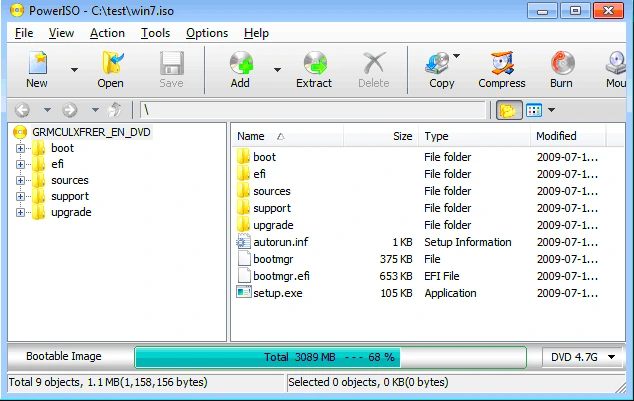This screenshot has width=634, height=401.
Task: Select setup.exe application icon
Action: point(244,292)
